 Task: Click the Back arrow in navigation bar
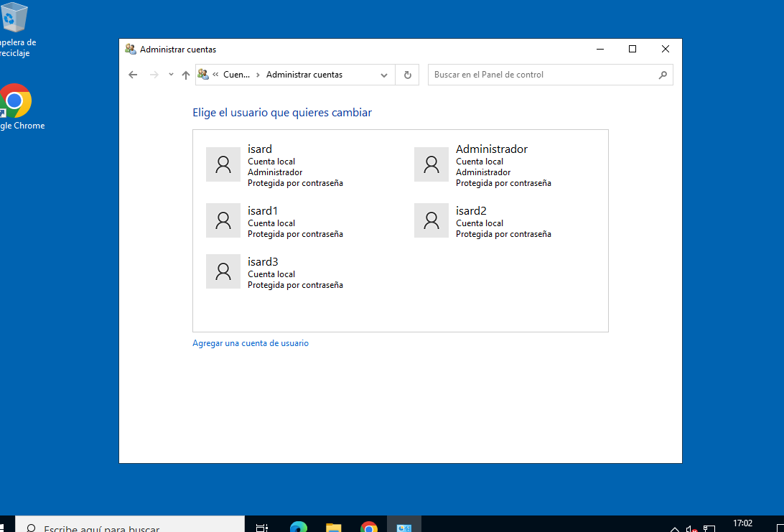click(133, 75)
